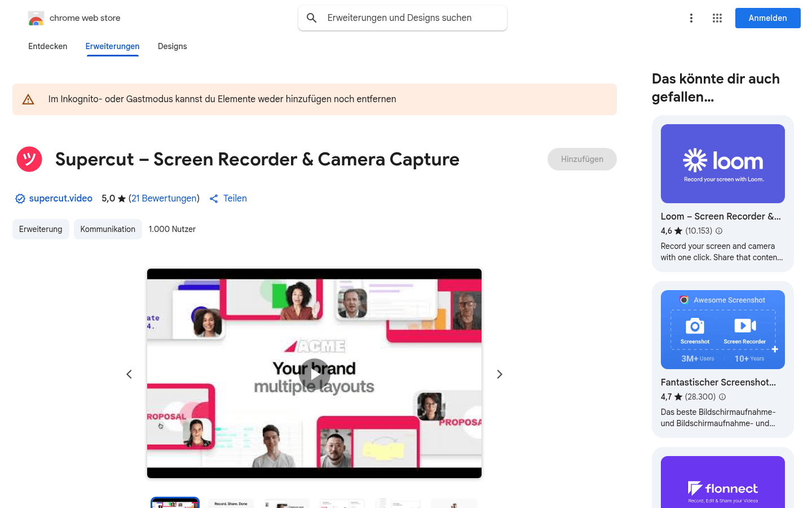Open Loom – Screen Recorder title link
Viewport: 812px width, 508px height.
(721, 216)
